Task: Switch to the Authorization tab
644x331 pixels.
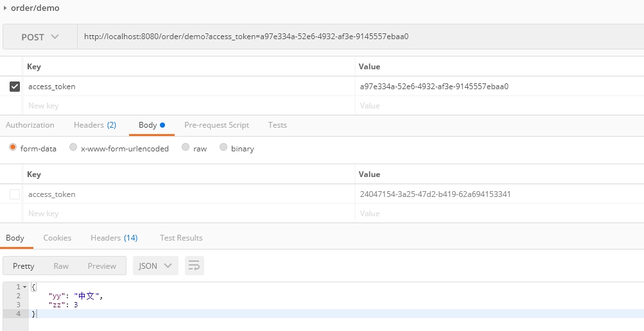Action: pyautogui.click(x=30, y=125)
